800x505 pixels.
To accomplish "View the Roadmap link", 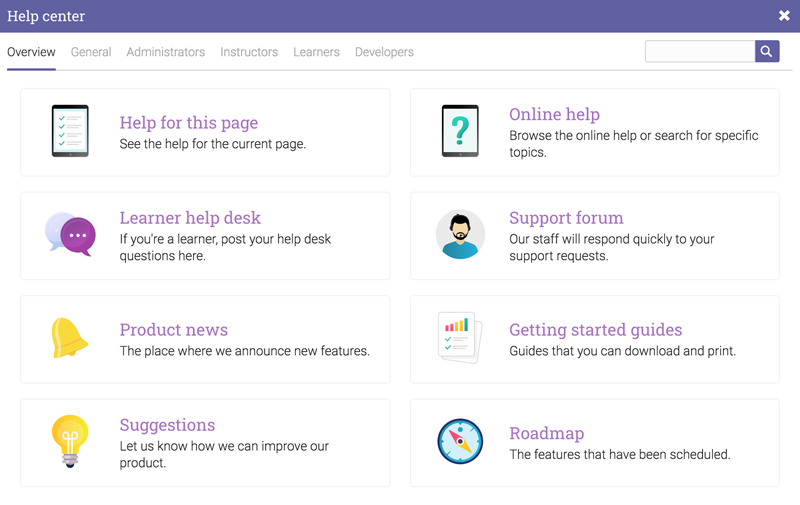I will [x=546, y=433].
